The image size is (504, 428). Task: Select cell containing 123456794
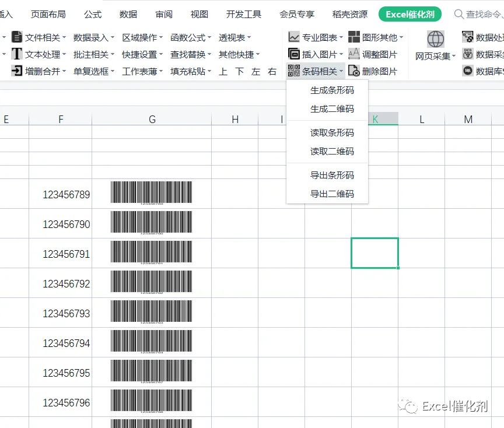61,342
